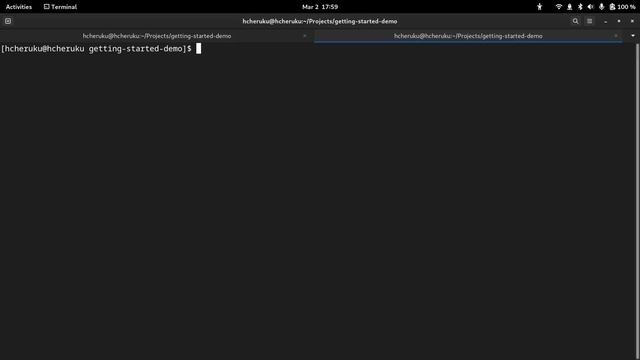Image resolution: width=640 pixels, height=360 pixels.
Task: Switch to the first getting-started-demo tab
Action: [157, 36]
